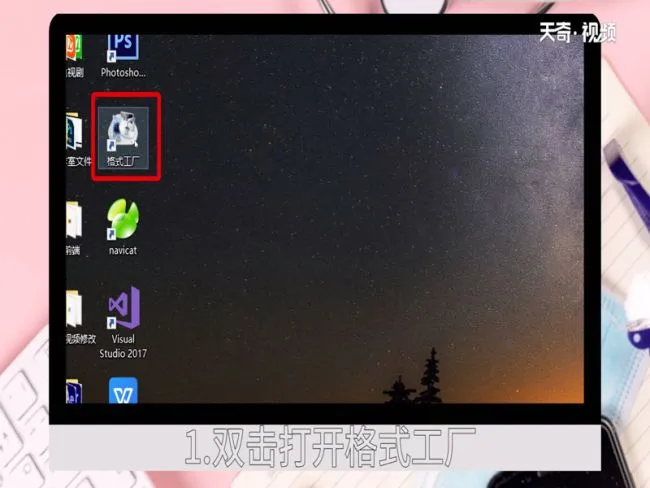Click the Photosho... label text
Viewport: 650px width, 488px height.
click(123, 73)
